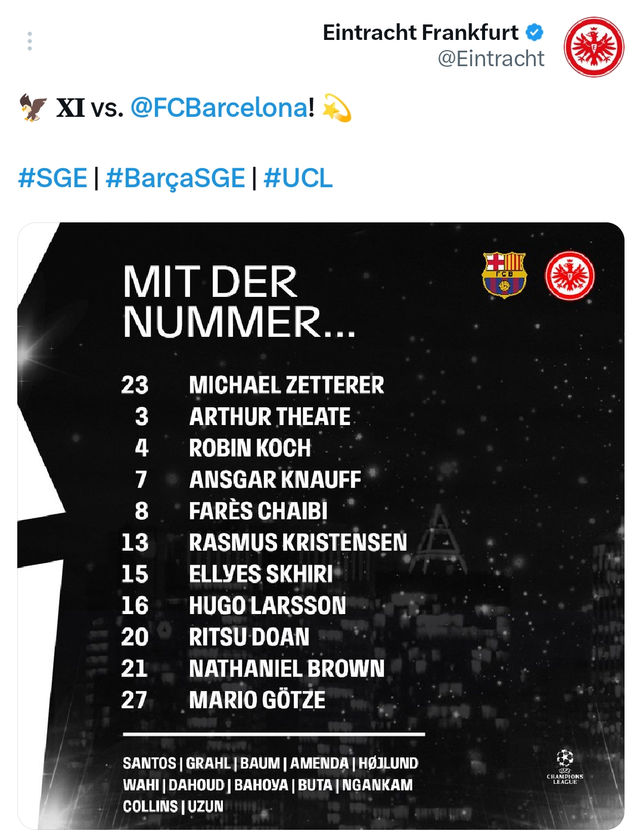Open the #BarçaSGE hashtag
643x840 pixels.
pos(175,178)
